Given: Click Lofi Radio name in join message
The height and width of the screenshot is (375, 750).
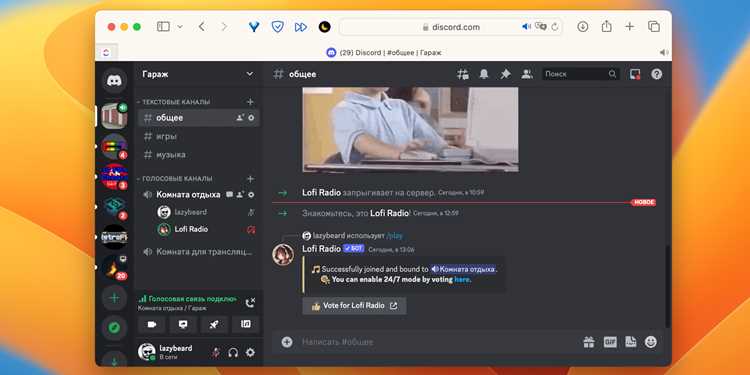Looking at the screenshot, I should 321,192.
